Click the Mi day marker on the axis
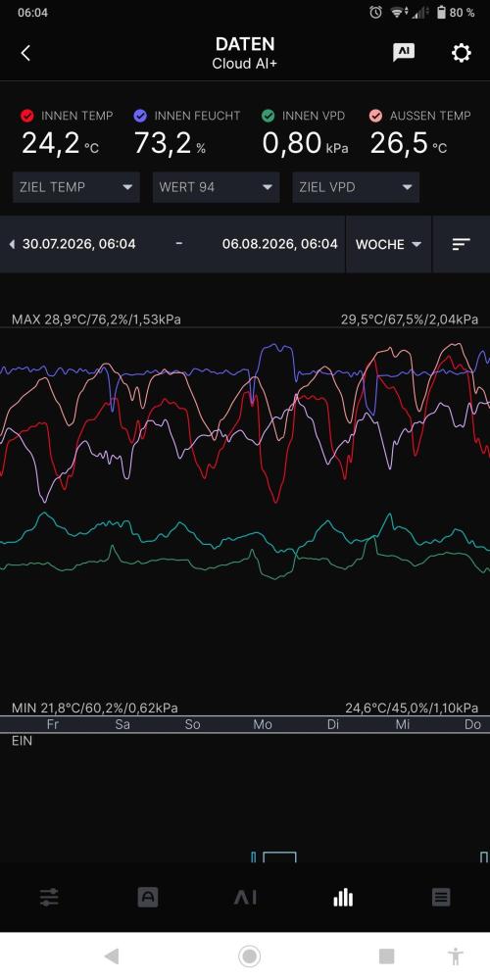 [403, 724]
